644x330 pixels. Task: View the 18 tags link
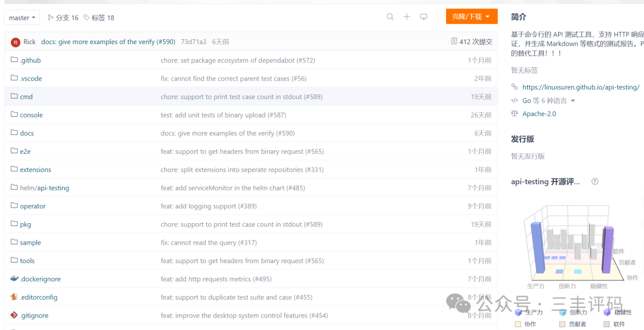(103, 18)
